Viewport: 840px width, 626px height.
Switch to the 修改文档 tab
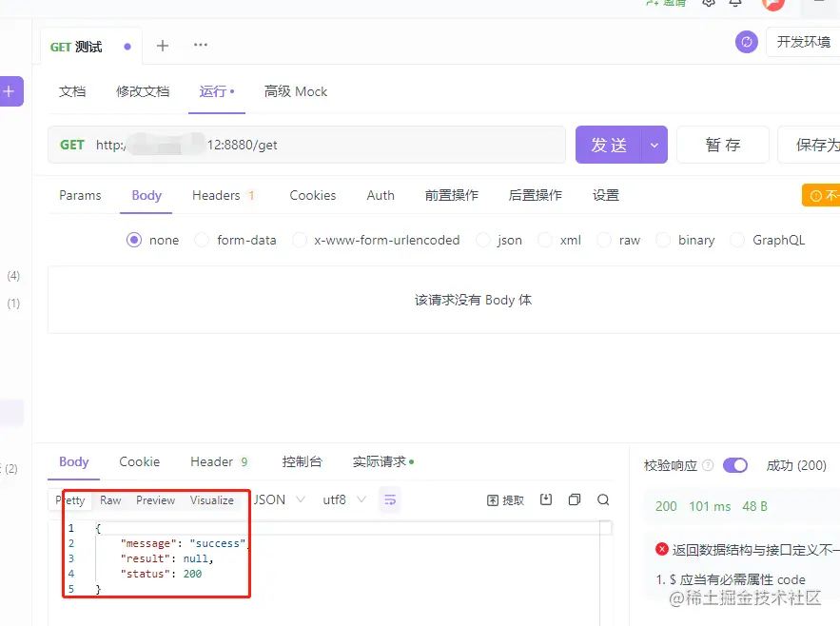(x=143, y=91)
